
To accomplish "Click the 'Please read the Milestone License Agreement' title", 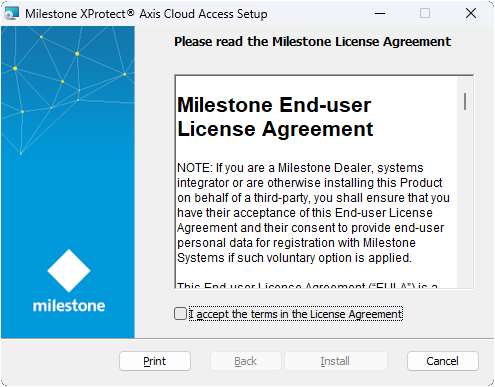I will (312, 42).
